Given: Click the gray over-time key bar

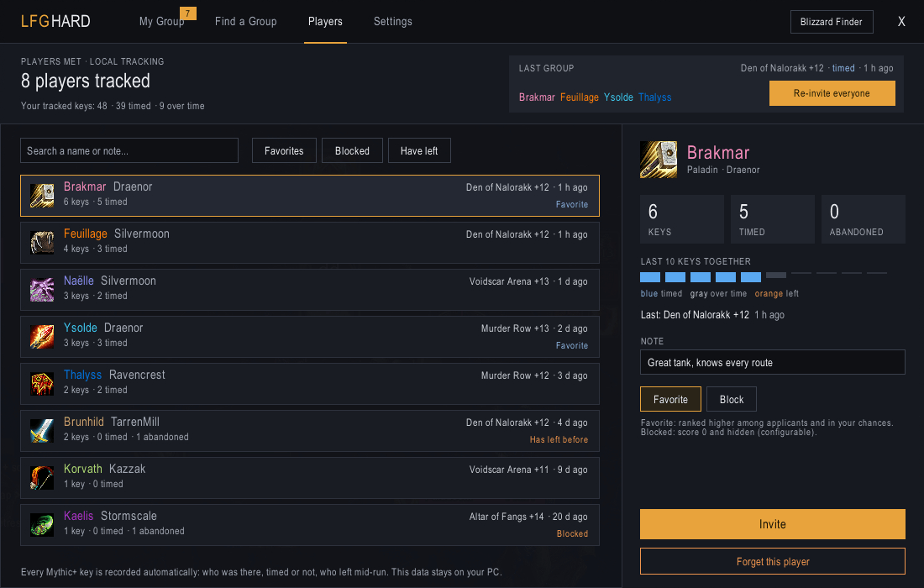Looking at the screenshot, I should pos(776,276).
